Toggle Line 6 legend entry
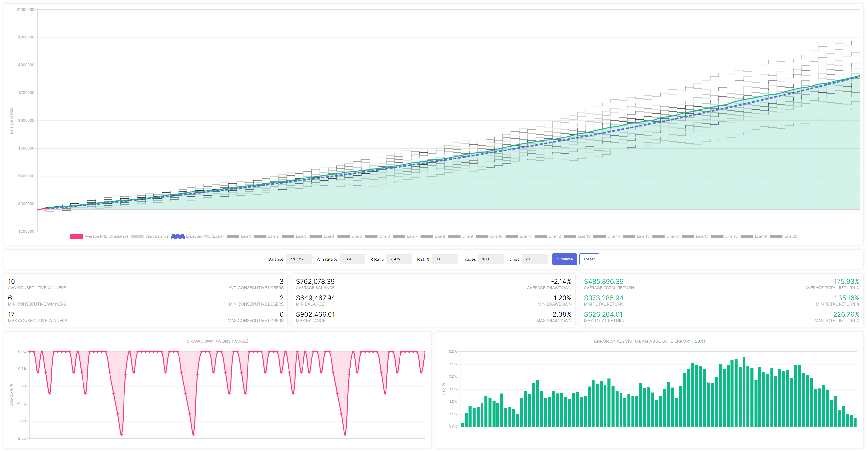The image size is (868, 451). pyautogui.click(x=377, y=236)
